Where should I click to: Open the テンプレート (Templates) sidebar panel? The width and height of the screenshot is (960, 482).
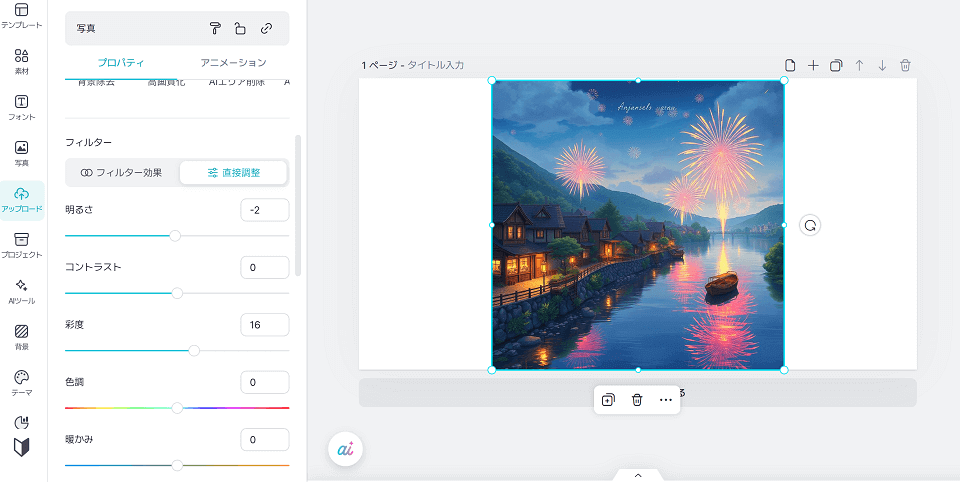point(22,15)
